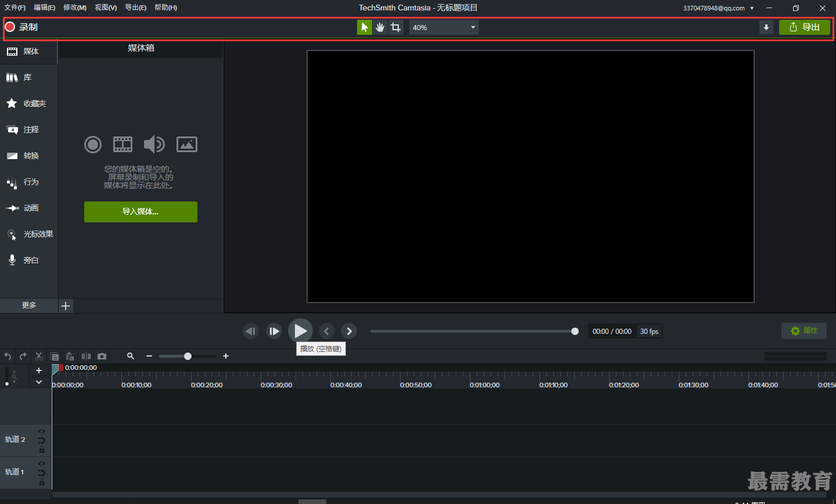The image size is (836, 504).
Task: Go to previous marker chevron
Action: coord(327,331)
